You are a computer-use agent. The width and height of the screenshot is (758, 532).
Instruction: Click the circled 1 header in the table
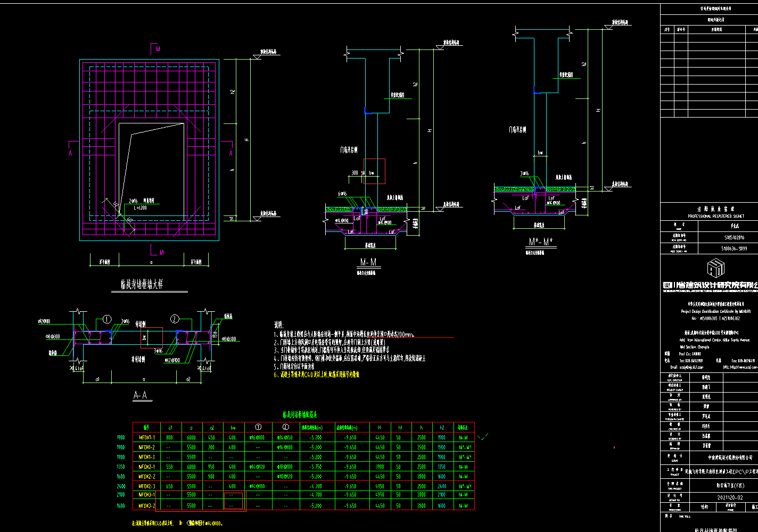pyautogui.click(x=258, y=427)
